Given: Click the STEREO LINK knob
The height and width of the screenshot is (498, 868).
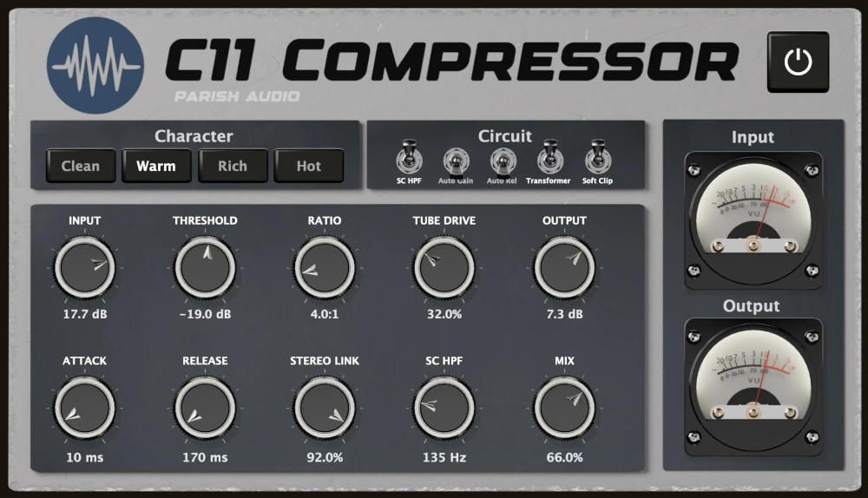Looking at the screenshot, I should click(x=325, y=409).
